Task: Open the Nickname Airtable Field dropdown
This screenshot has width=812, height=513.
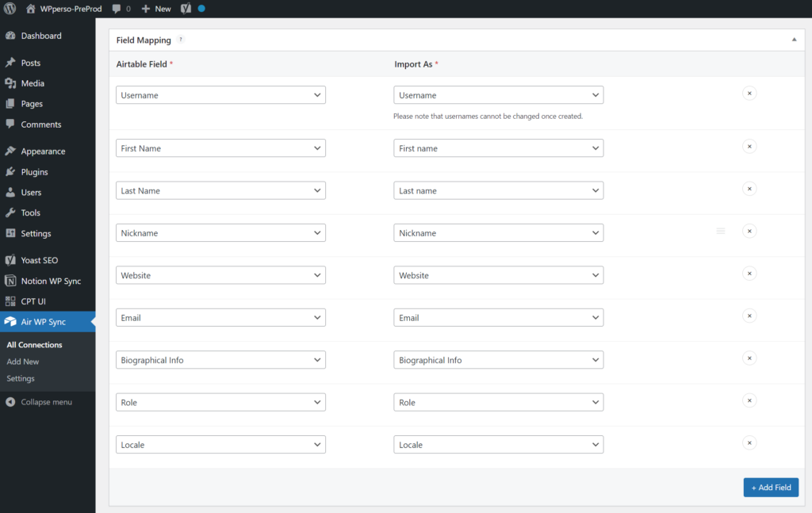Action: (x=220, y=233)
